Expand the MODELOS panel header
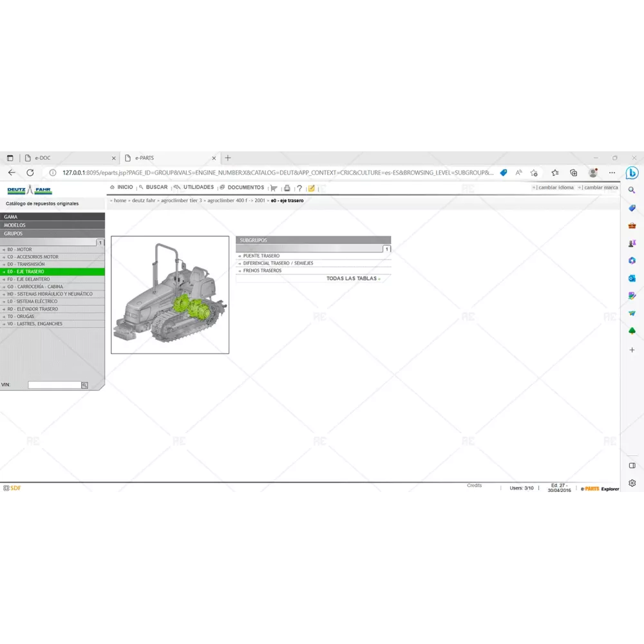The image size is (644, 644). pyautogui.click(x=52, y=225)
